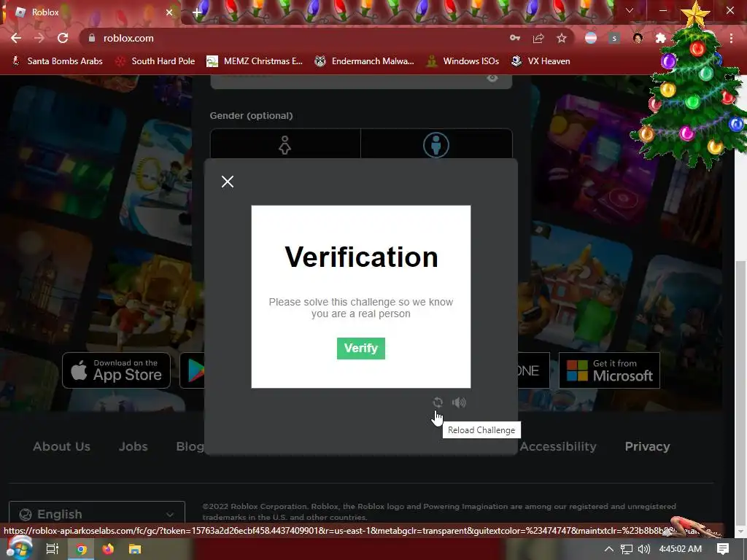Go back to the previous page
Screen dimensions: 747x560
pos(16,38)
